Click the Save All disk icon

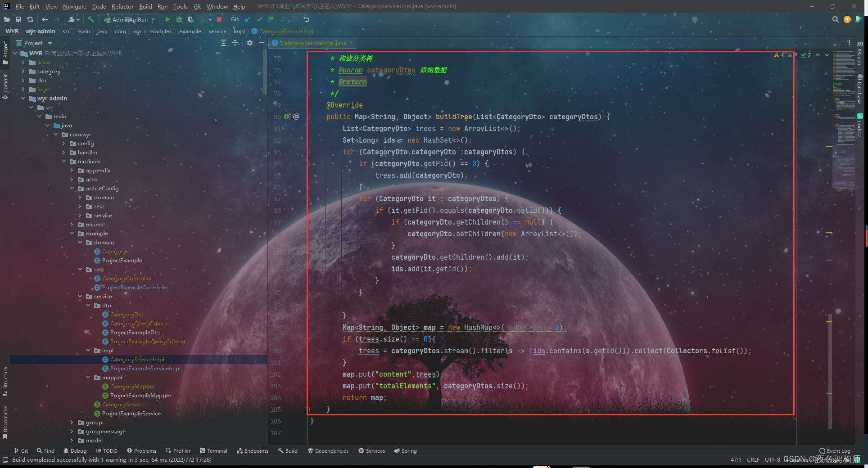coord(18,19)
